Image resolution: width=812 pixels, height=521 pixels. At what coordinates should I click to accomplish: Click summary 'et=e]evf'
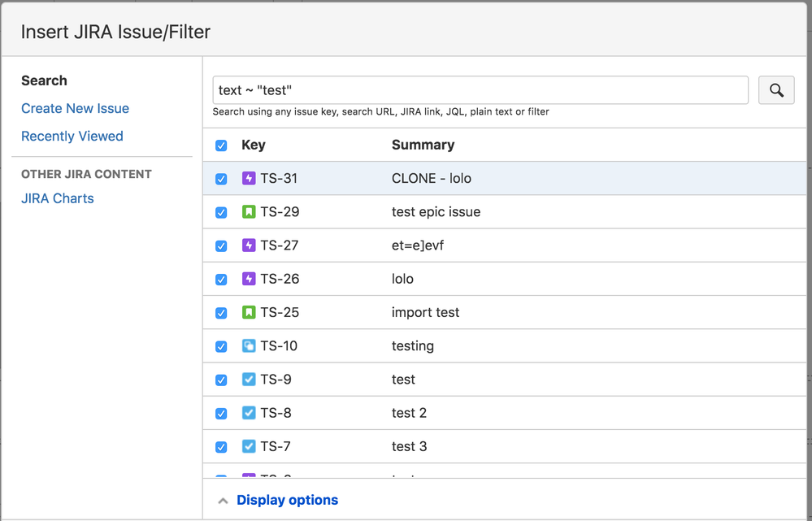pyautogui.click(x=418, y=245)
